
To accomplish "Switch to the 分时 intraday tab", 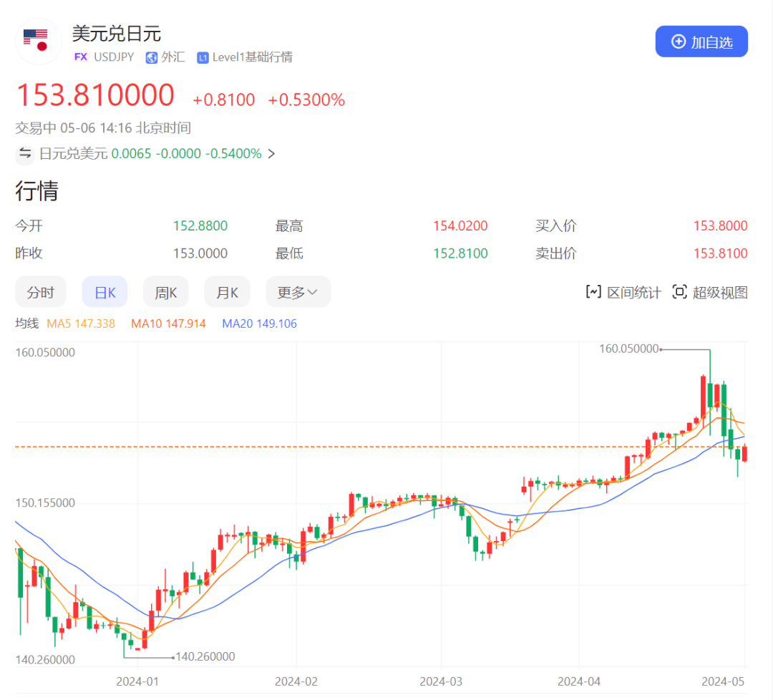I will click(41, 291).
